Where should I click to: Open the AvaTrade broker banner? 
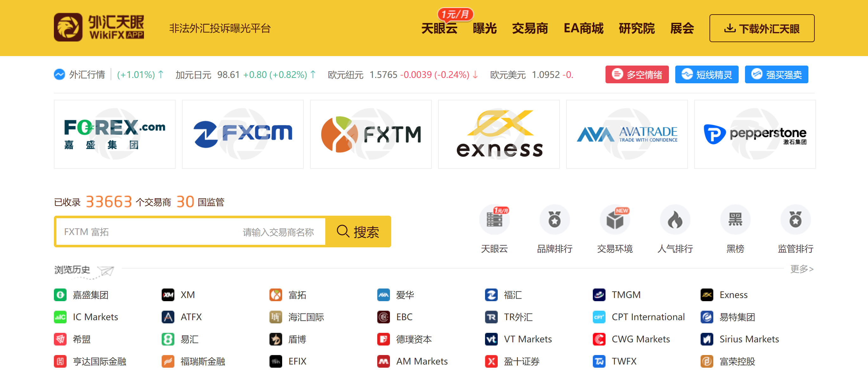[627, 134]
